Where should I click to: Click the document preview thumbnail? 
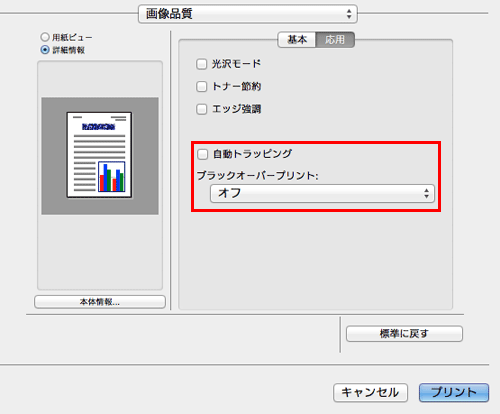pyautogui.click(x=99, y=155)
